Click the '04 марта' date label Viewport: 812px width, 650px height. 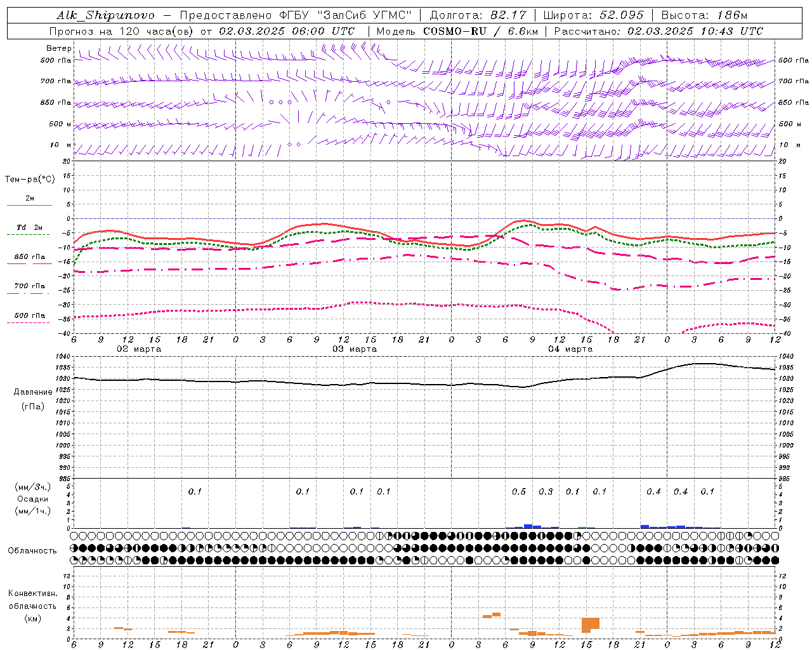coord(570,349)
